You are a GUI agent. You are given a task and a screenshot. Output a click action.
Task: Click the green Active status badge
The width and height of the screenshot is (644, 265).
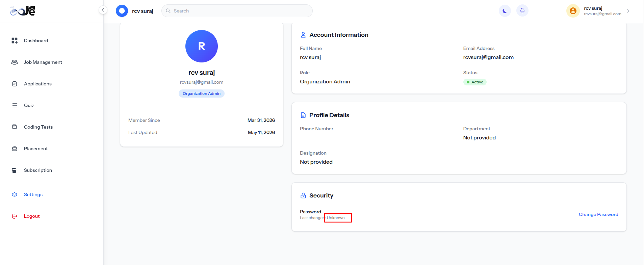click(x=475, y=82)
